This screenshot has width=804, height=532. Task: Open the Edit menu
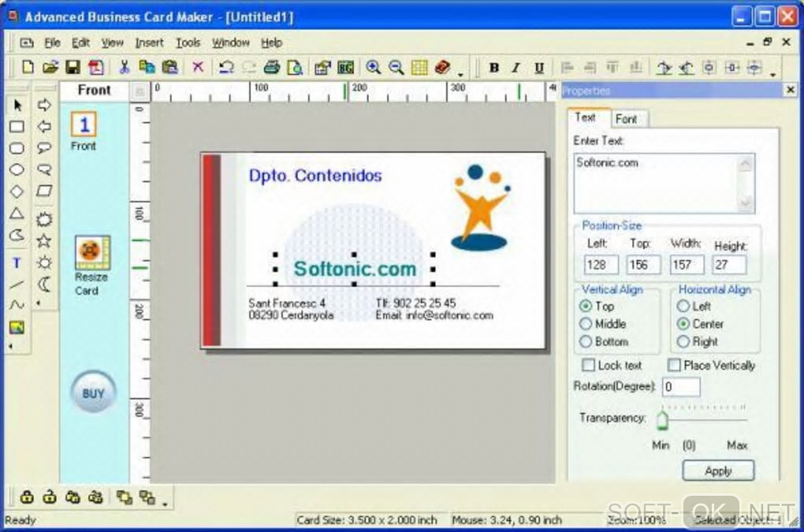tap(80, 43)
